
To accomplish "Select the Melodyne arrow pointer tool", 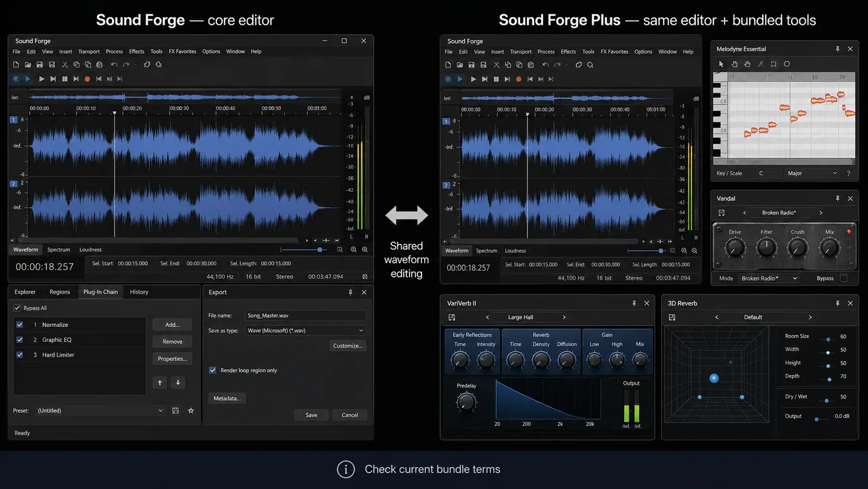I will coord(721,64).
